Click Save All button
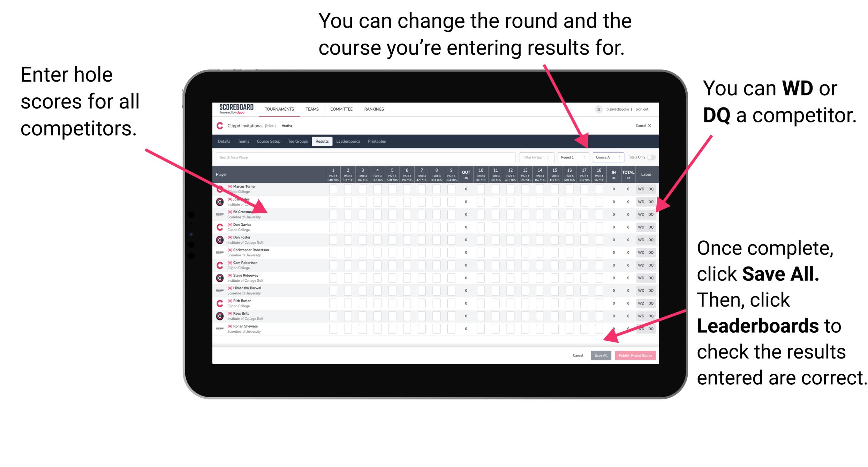This screenshot has width=868, height=467. [599, 355]
